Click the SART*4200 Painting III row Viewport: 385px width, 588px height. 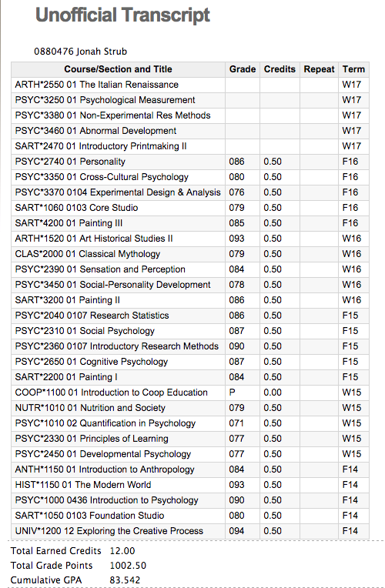point(190,223)
